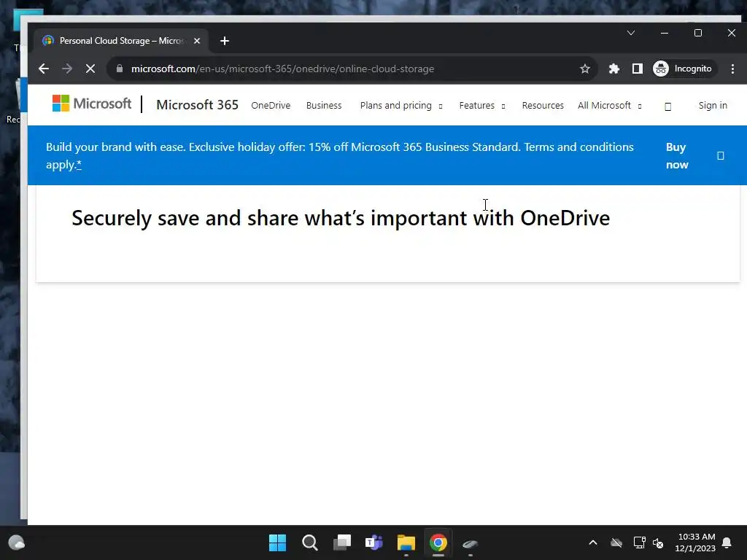747x560 pixels.
Task: Go back using Chrome's back arrow
Action: click(x=43, y=69)
